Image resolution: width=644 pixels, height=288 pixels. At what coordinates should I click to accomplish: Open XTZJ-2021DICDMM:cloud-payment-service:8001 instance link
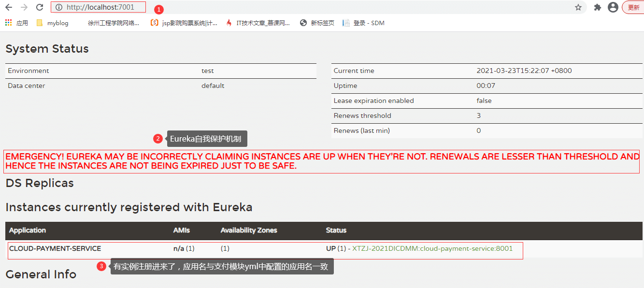tap(432, 248)
